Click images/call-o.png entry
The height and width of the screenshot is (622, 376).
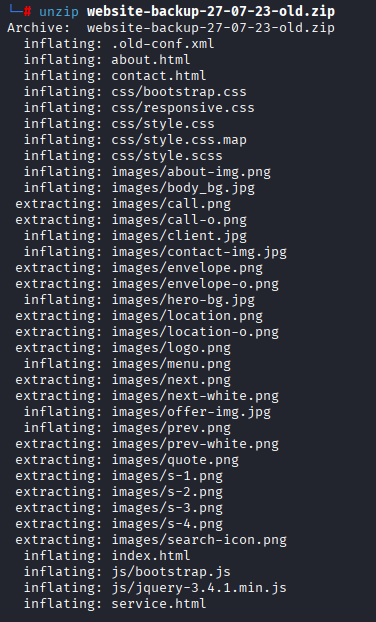[179, 220]
